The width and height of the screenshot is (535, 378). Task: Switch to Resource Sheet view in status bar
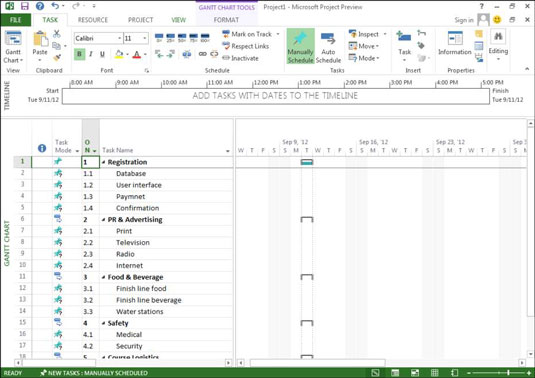click(x=435, y=373)
